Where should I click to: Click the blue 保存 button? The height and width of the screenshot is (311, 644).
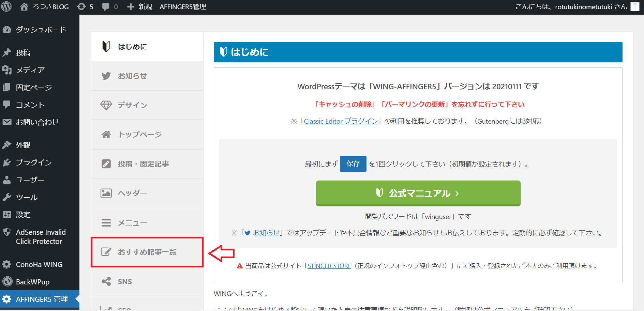point(353,164)
